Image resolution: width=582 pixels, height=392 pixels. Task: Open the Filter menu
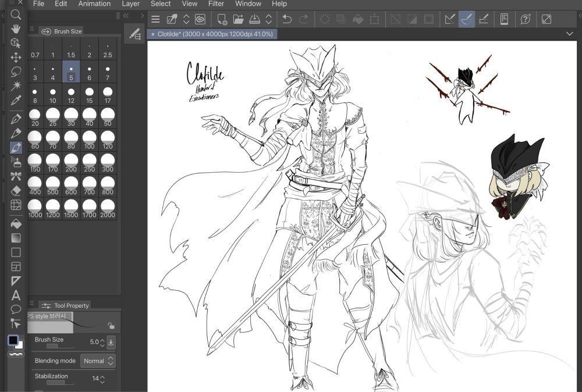coord(216,3)
